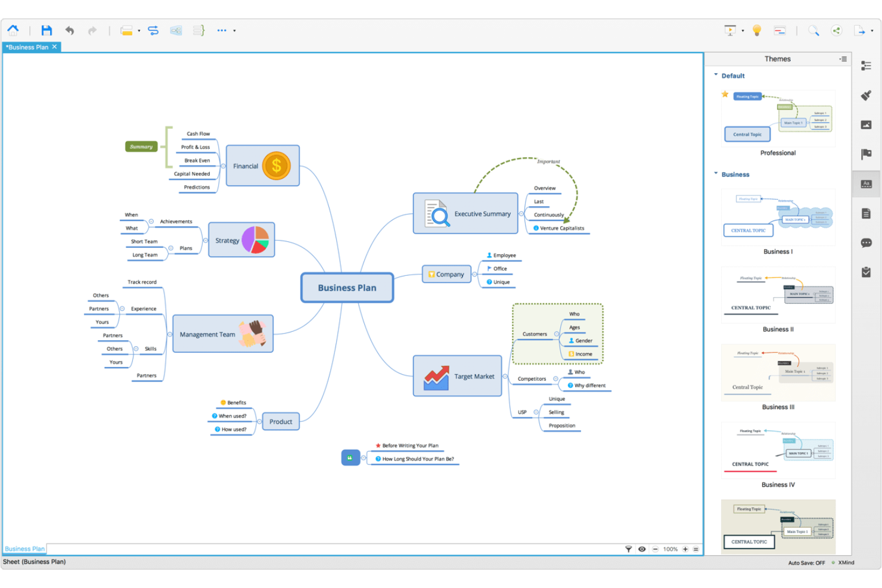Screen dimensions: 882x588
Task: Insert a new topic from toolbar
Action: point(126,30)
